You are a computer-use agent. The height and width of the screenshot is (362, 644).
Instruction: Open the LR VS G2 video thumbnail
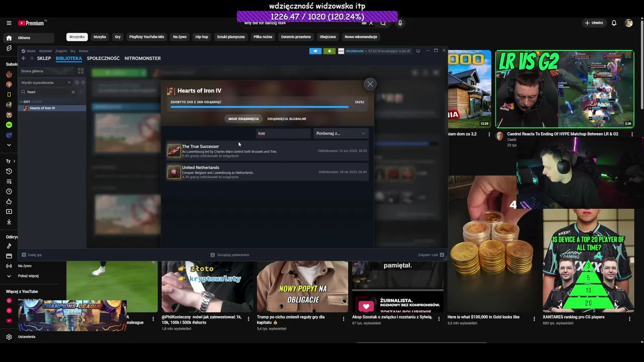click(565, 89)
